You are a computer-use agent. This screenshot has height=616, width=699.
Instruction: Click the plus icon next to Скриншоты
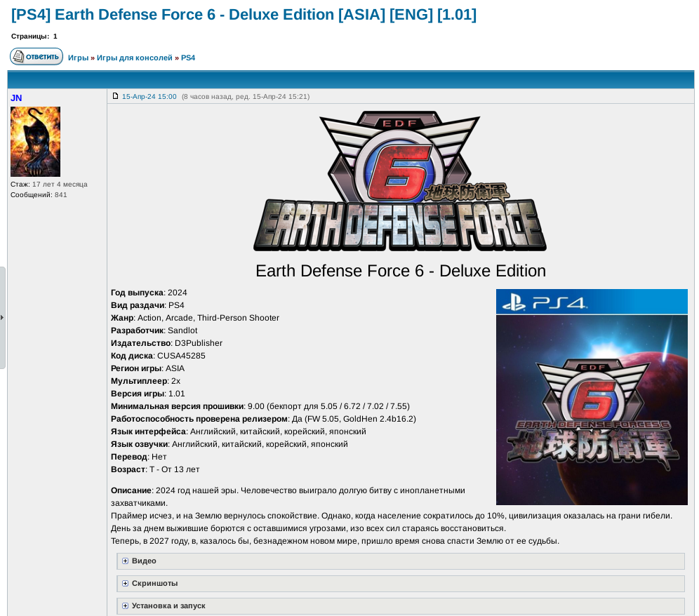(125, 584)
